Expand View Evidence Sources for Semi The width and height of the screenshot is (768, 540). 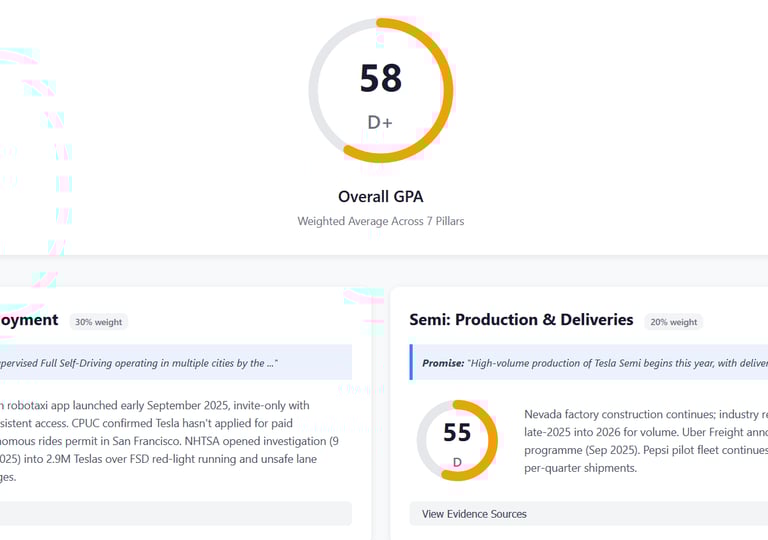coord(474,514)
